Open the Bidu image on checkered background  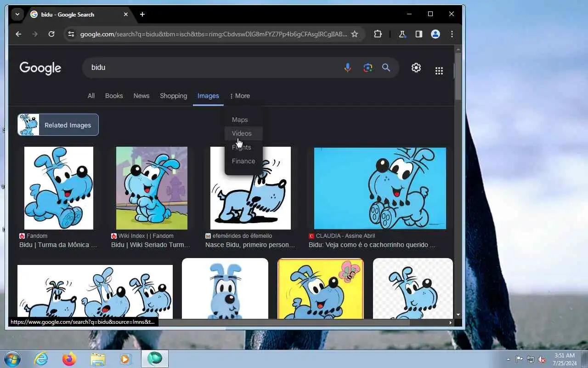(413, 288)
